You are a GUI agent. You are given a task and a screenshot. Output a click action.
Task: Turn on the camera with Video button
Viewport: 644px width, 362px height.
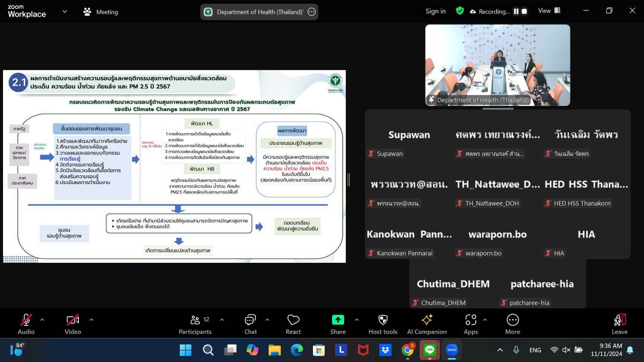[72, 324]
